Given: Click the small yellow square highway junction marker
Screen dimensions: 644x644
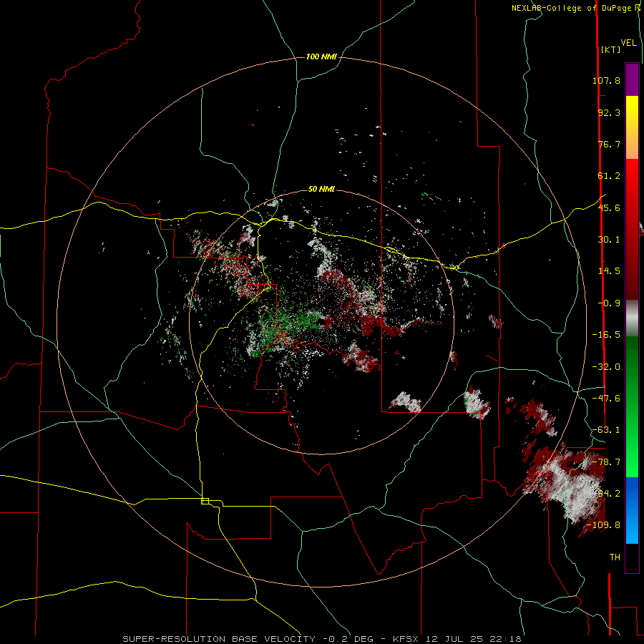Looking at the screenshot, I should point(205,501).
